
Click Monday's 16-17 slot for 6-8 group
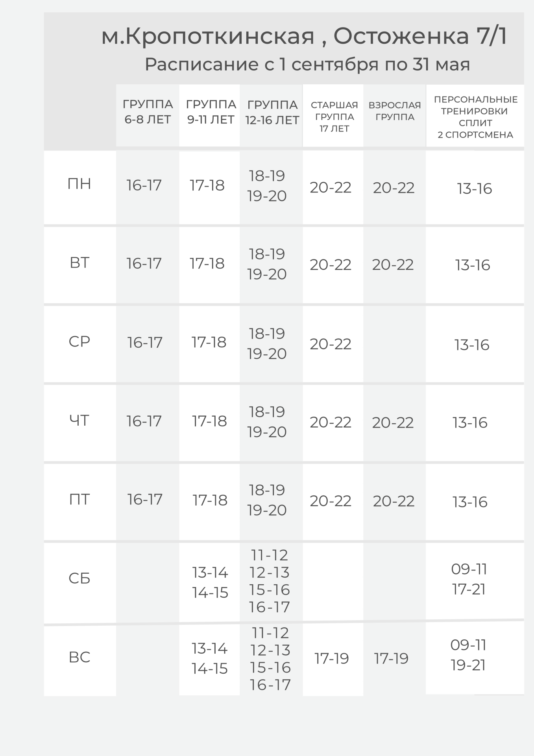click(x=144, y=185)
